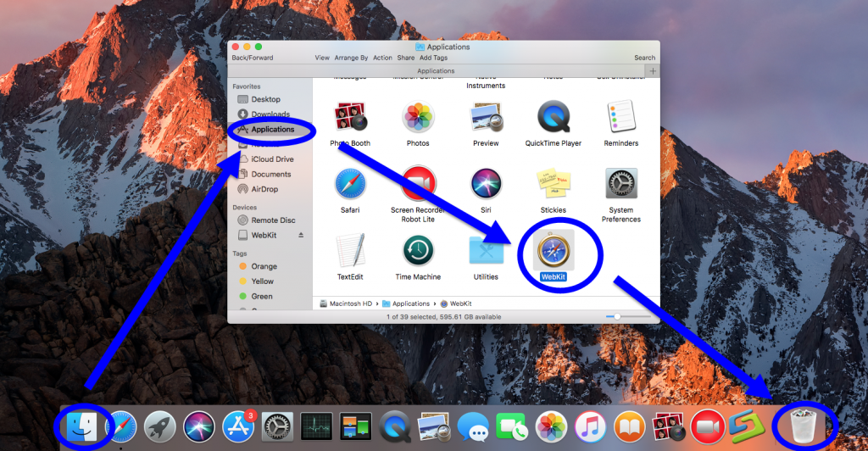Select the Stickies app icon
Viewport: 868px width, 451px height.
(x=553, y=184)
